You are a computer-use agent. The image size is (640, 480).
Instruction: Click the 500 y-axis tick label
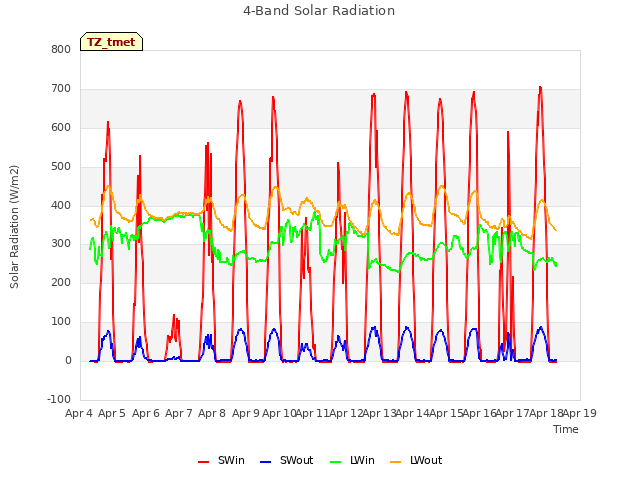(x=61, y=167)
